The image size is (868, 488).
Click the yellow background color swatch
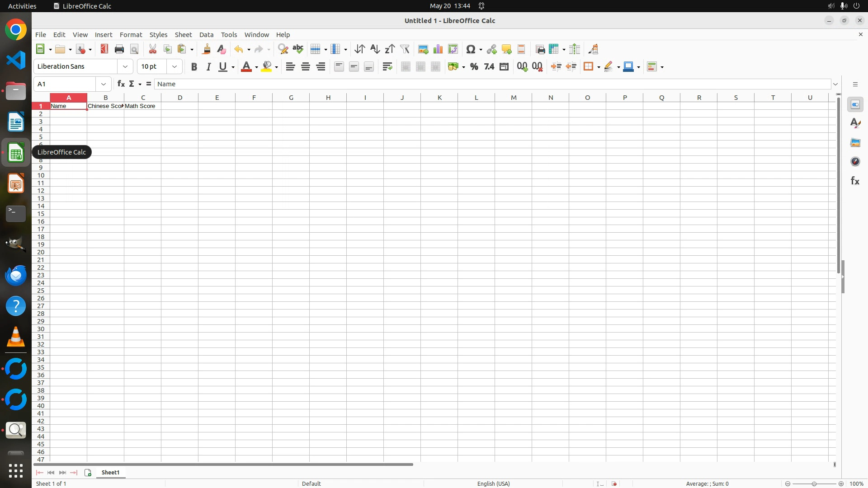(267, 67)
